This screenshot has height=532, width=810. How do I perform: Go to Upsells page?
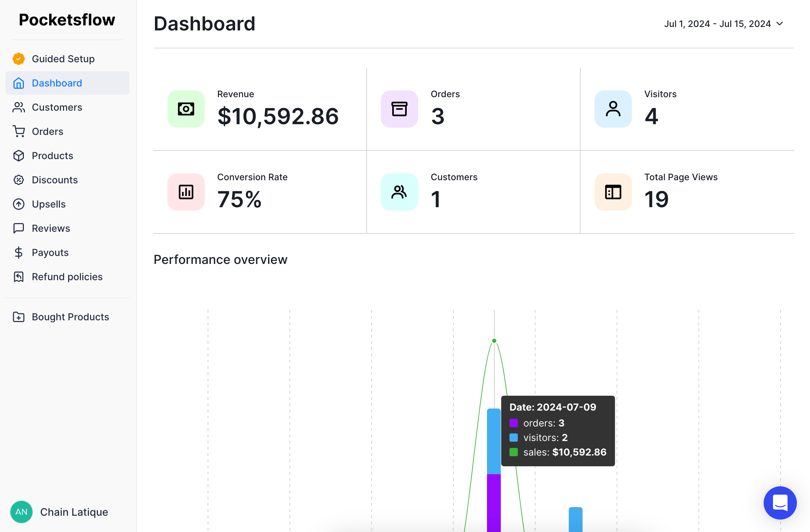click(67, 204)
